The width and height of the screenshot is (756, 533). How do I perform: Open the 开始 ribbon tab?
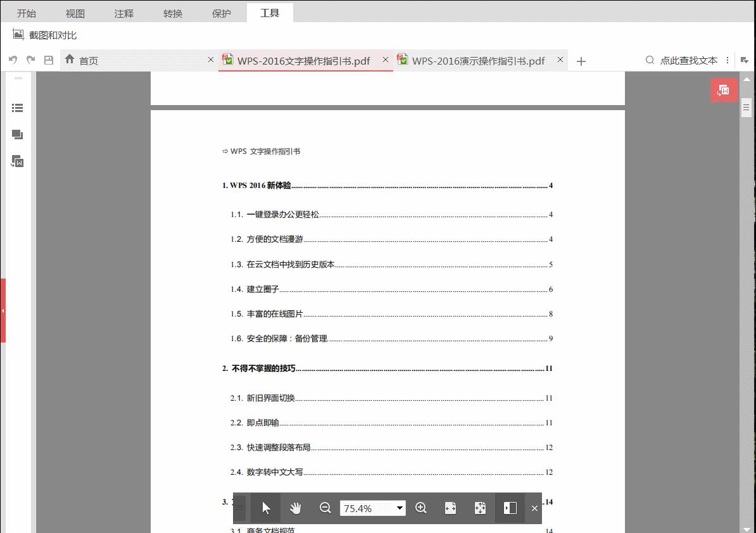(27, 13)
